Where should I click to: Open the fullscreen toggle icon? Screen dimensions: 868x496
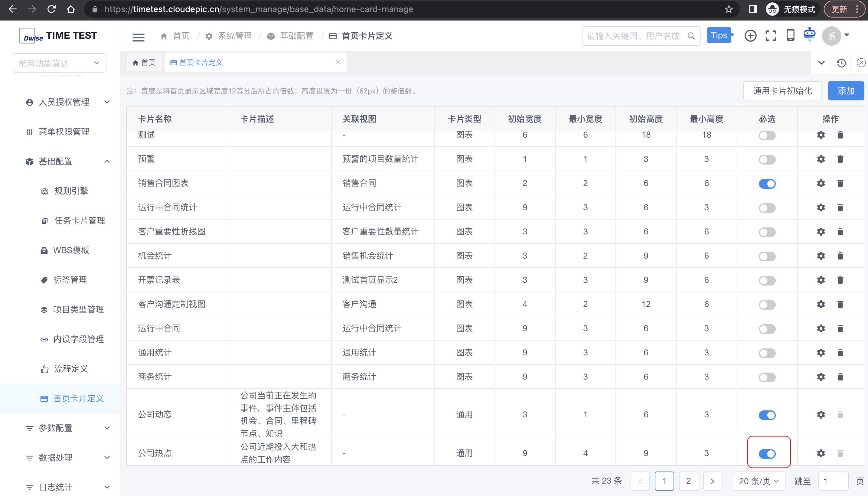[x=771, y=36]
